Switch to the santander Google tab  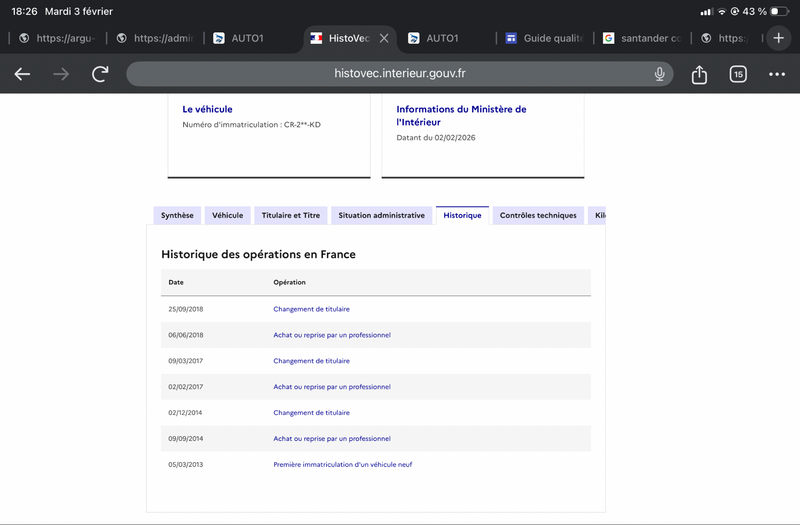click(x=640, y=38)
